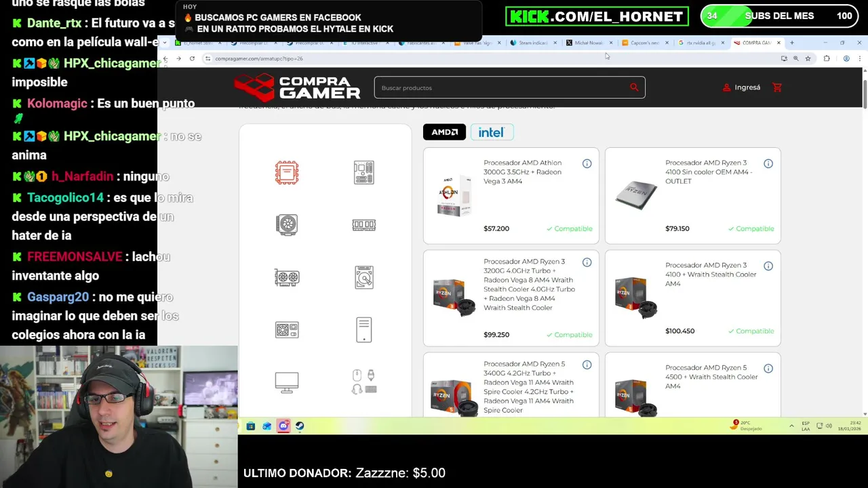Open Ryzen 3 3200G product title
Screen dimensions: 868x488
pyautogui.click(x=529, y=285)
